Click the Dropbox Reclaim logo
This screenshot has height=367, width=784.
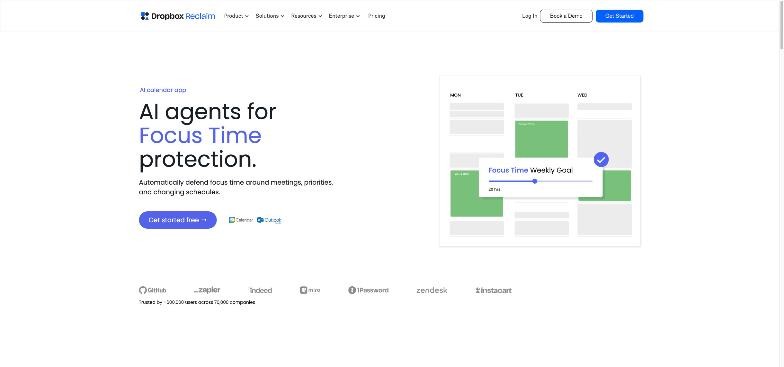click(x=178, y=16)
